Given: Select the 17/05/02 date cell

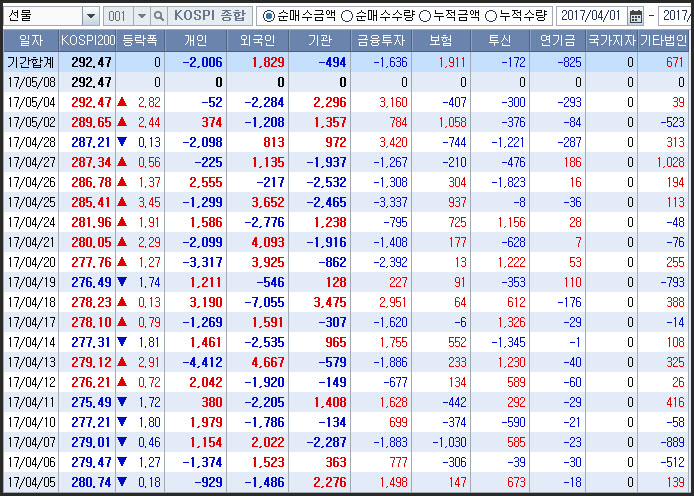Looking at the screenshot, I should click(31, 122).
